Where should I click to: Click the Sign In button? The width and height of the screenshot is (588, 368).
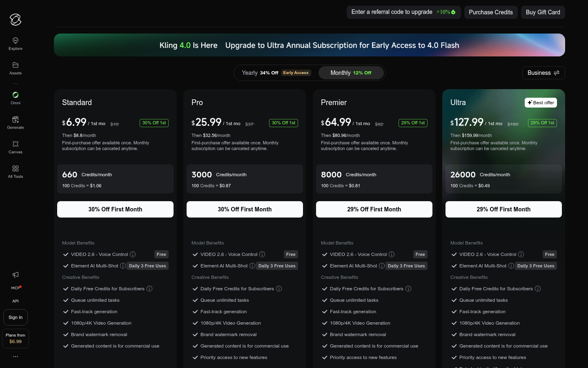[16, 317]
